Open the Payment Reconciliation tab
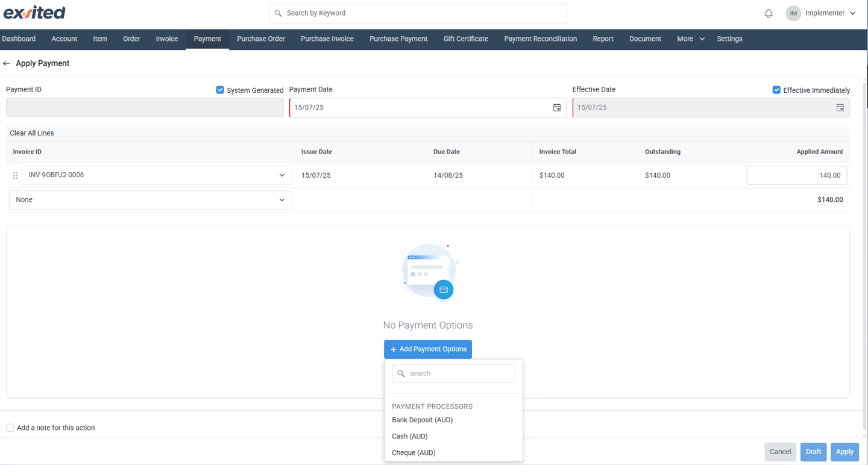 click(541, 39)
